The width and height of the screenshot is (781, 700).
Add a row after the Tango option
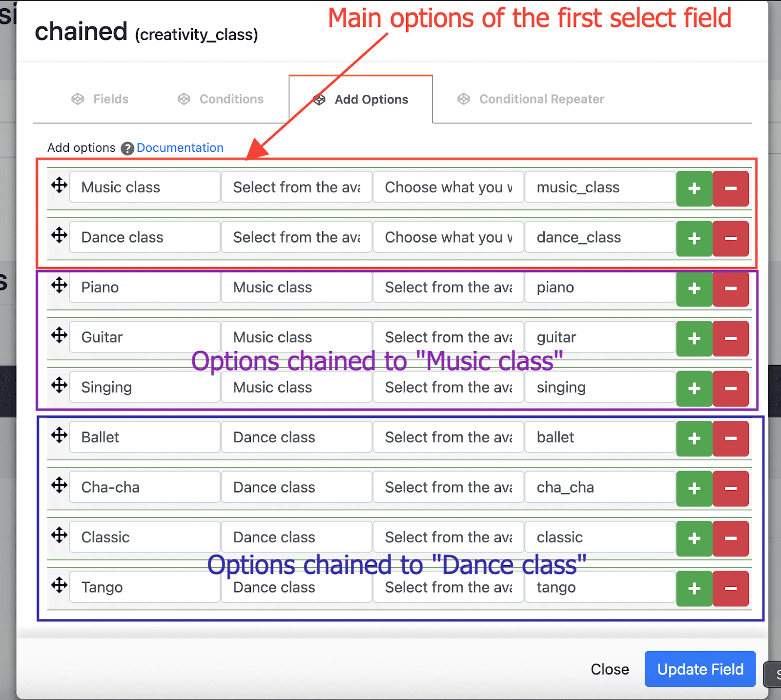[x=694, y=588]
